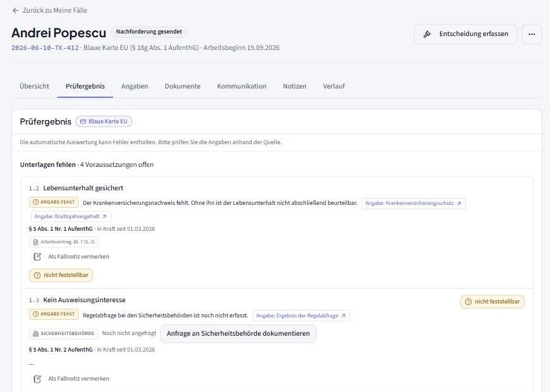Click the Blaue Karte EU chip

[104, 121]
